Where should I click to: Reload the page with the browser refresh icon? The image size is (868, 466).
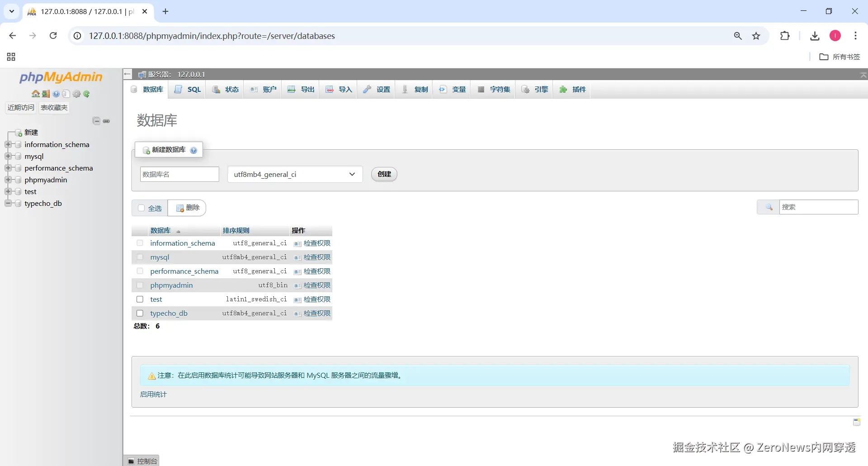[x=53, y=36]
